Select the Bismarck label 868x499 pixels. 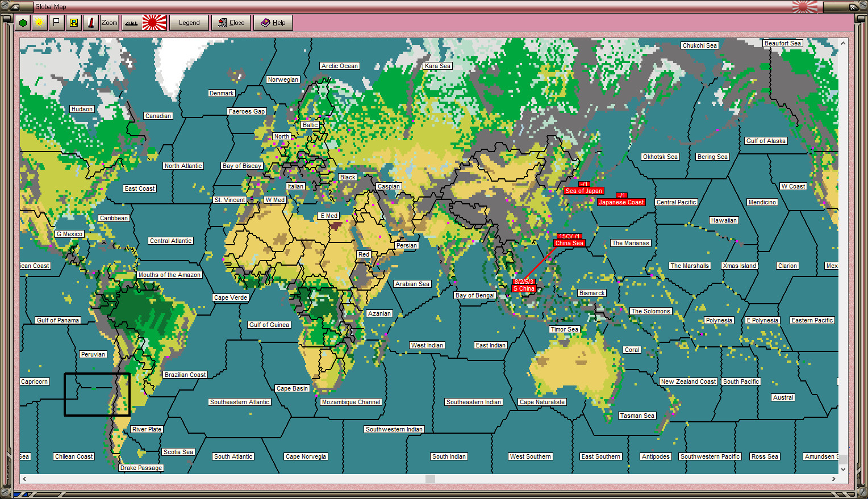point(592,293)
